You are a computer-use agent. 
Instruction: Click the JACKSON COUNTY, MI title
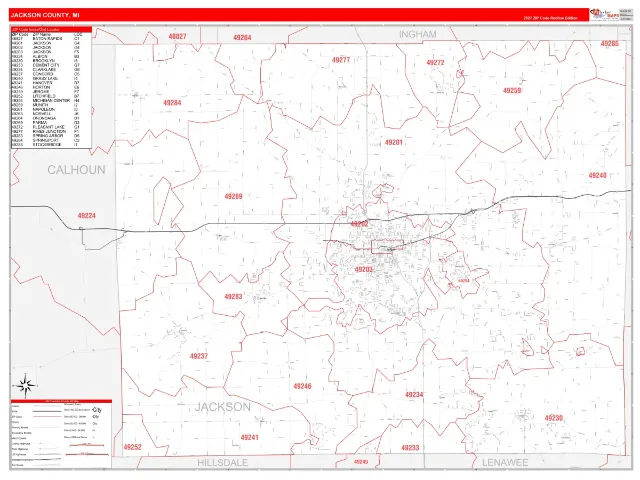tap(45, 15)
